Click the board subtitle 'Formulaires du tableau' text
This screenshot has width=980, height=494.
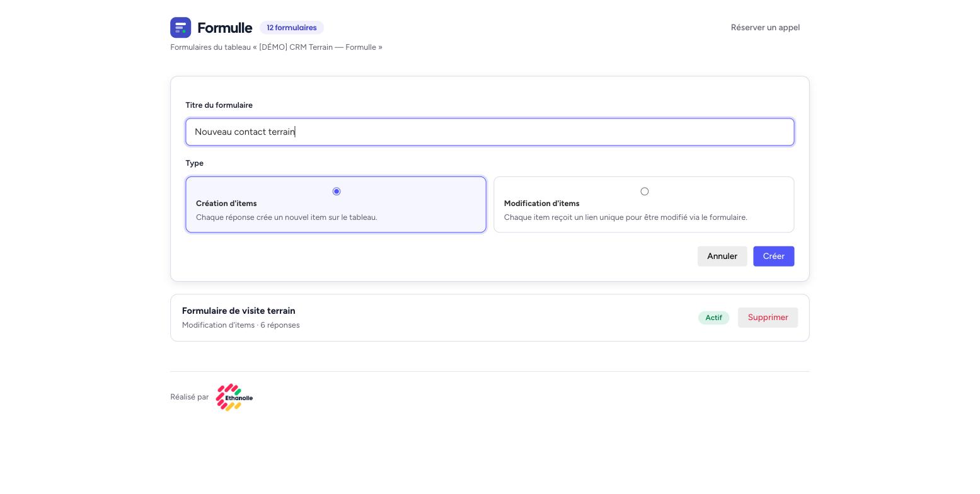pyautogui.click(x=276, y=47)
